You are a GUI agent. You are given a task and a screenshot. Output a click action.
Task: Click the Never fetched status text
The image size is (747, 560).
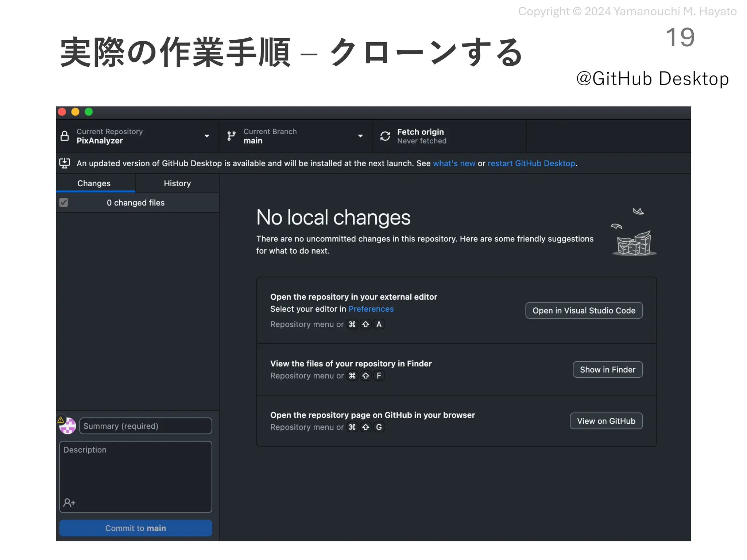click(422, 141)
